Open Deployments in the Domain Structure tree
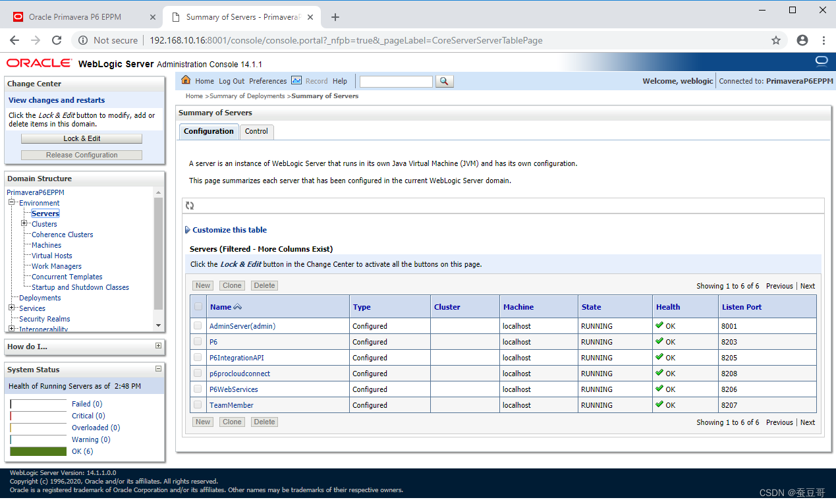The width and height of the screenshot is (836, 504). pyautogui.click(x=40, y=298)
